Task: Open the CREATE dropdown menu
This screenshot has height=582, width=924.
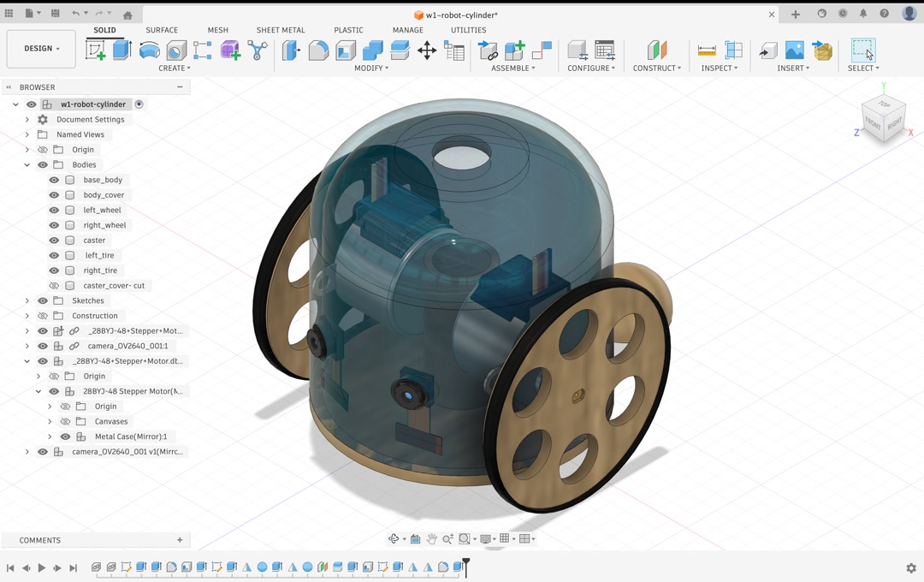Action: coord(175,68)
